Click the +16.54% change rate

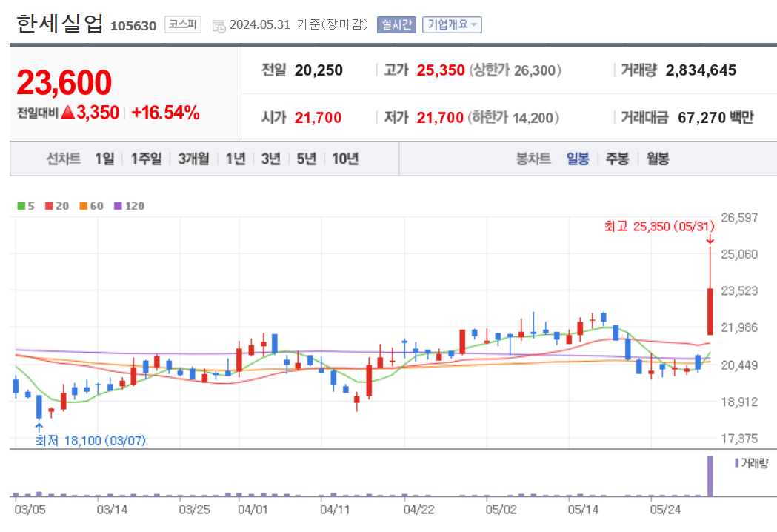[165, 113]
